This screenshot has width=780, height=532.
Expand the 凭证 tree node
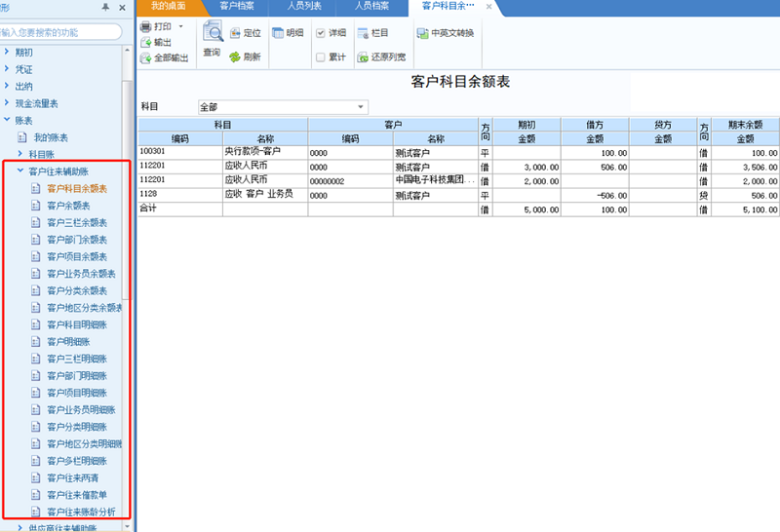[x=7, y=69]
